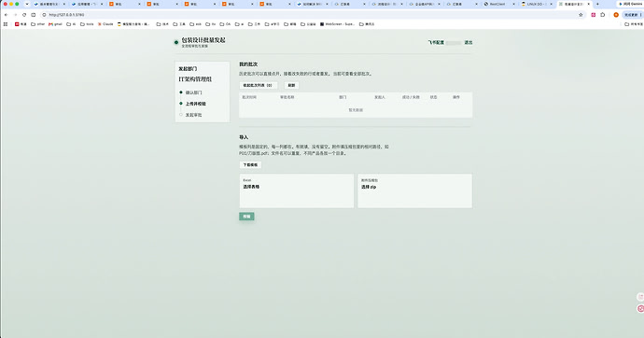Reload the page with the refresh icon

tap(24, 15)
